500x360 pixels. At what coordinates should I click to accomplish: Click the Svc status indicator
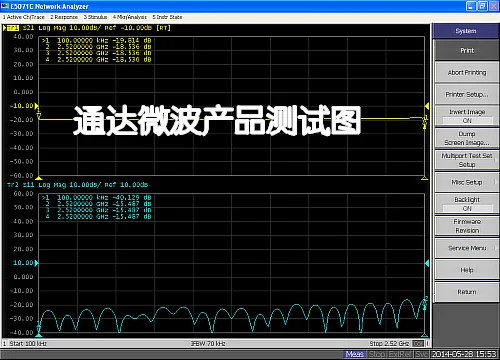point(421,354)
